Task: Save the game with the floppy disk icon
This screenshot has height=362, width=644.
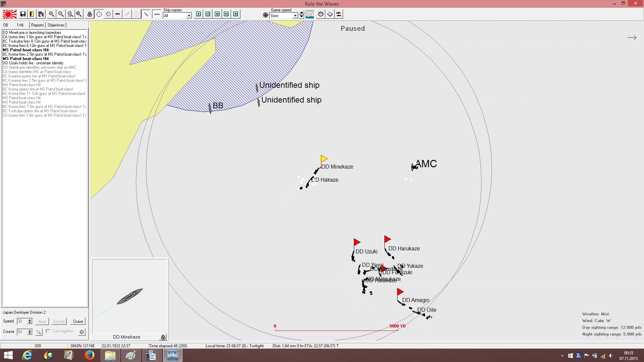Action: [x=23, y=14]
